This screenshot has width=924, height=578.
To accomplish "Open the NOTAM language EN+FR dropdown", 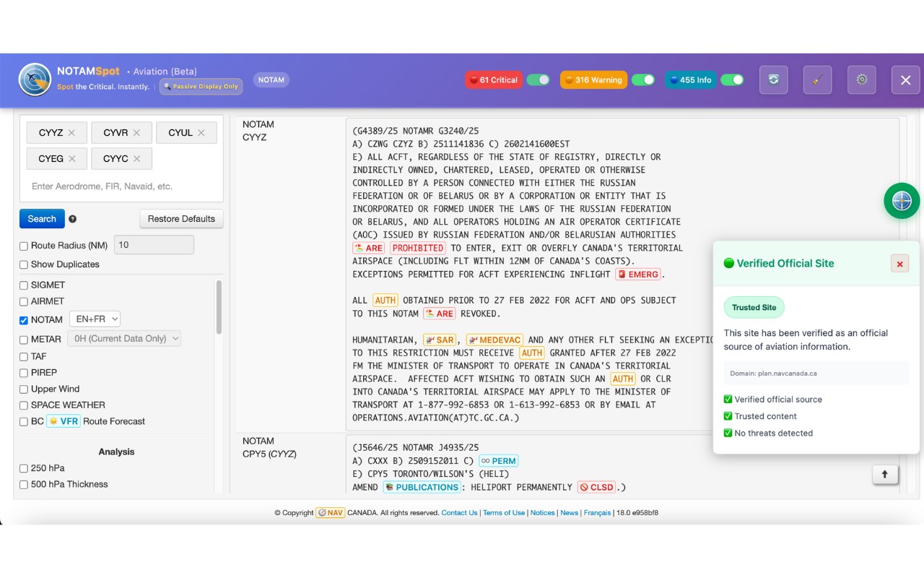I will click(95, 319).
